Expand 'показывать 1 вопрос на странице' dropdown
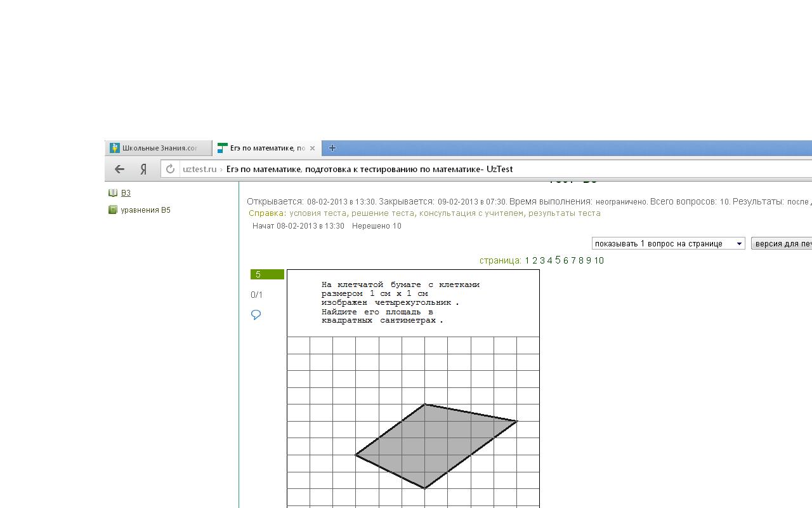 coord(669,243)
